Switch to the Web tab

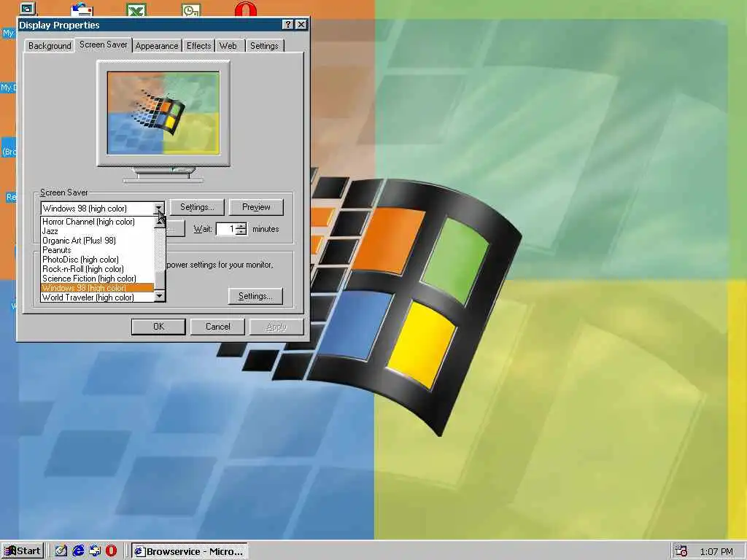(228, 46)
